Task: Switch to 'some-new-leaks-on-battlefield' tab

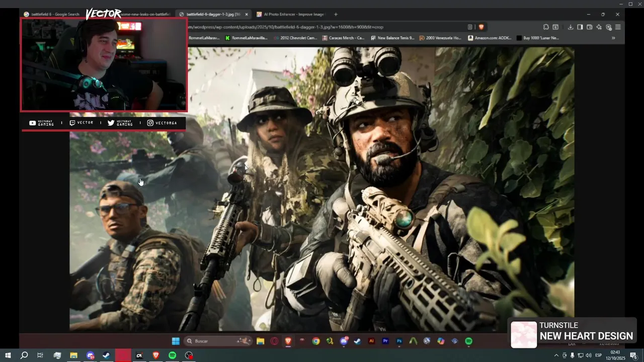Action: pos(145,15)
